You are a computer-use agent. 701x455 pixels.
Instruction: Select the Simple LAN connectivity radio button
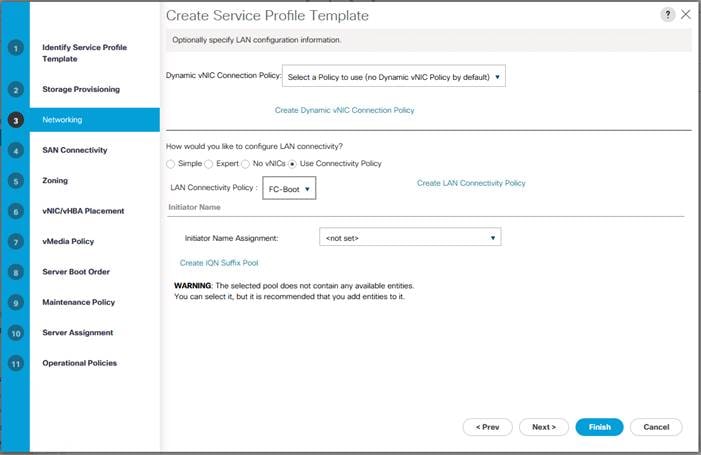tap(170, 164)
